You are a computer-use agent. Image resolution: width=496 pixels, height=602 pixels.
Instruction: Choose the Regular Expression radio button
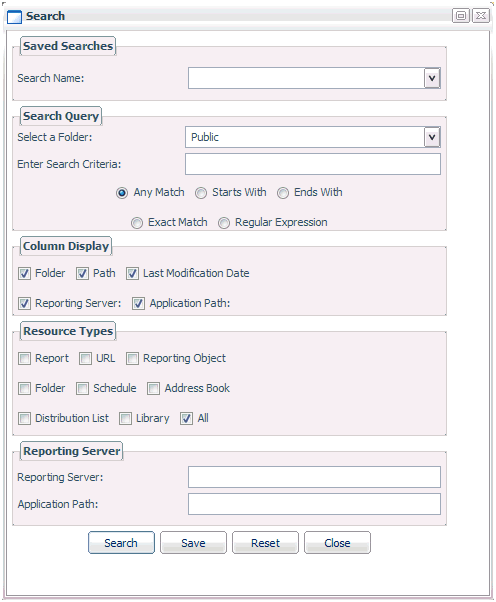pyautogui.click(x=224, y=223)
